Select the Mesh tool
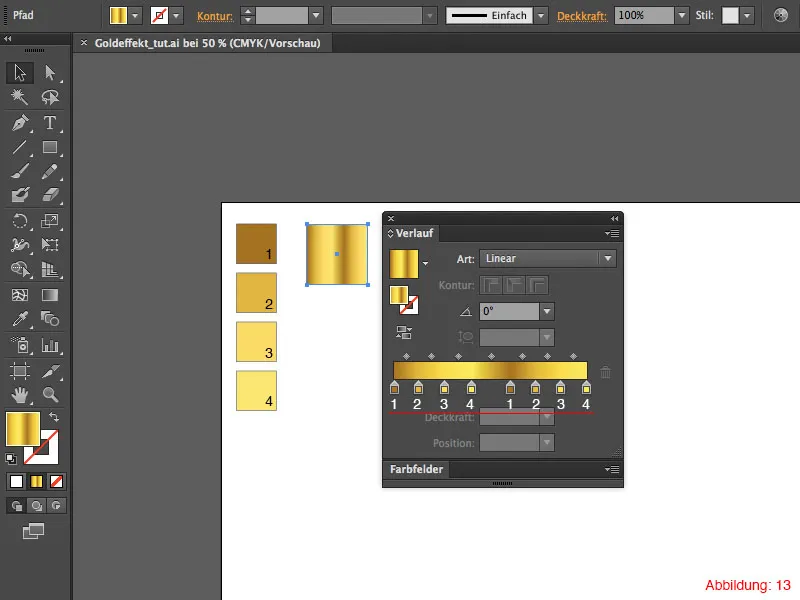Viewport: 800px width, 600px height. 20,295
